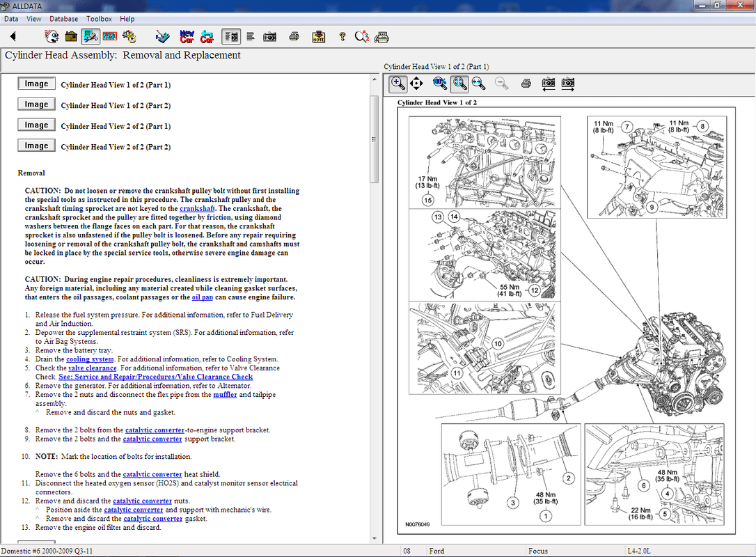This screenshot has height=557, width=756.
Task: Follow the oil pan link
Action: point(203,297)
